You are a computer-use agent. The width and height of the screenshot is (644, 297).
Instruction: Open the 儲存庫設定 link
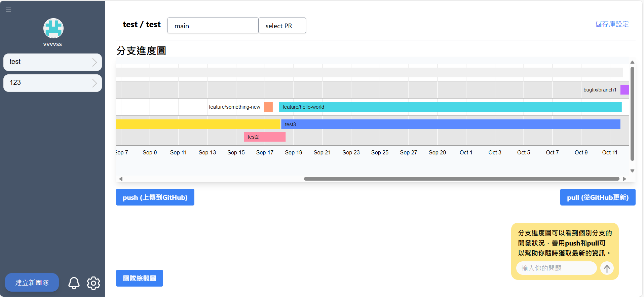(612, 24)
